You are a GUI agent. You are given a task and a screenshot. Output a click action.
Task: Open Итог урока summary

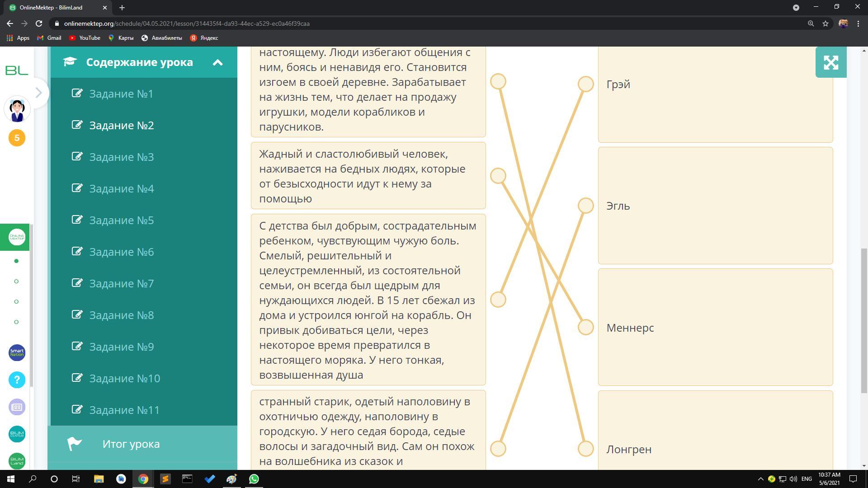[x=131, y=444]
